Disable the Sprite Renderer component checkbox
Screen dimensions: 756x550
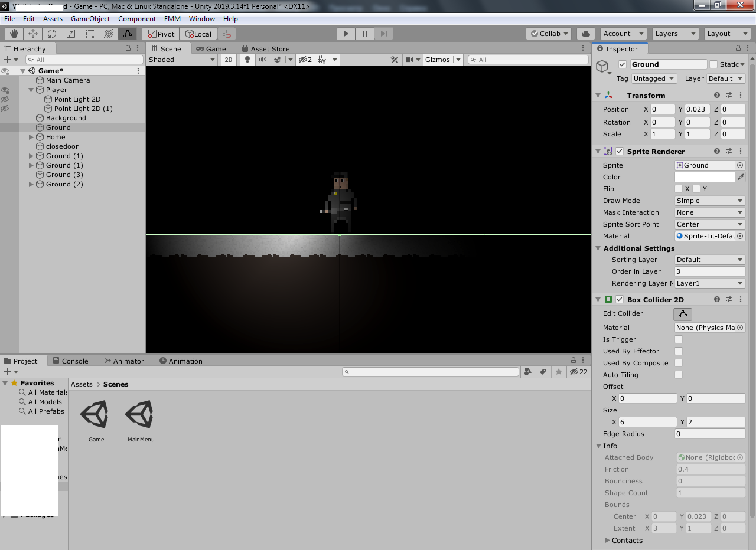point(620,152)
